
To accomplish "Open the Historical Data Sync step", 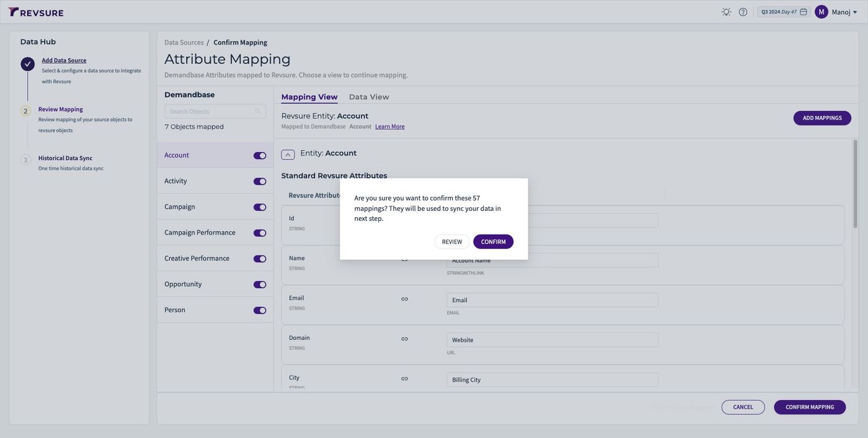I will coord(65,158).
